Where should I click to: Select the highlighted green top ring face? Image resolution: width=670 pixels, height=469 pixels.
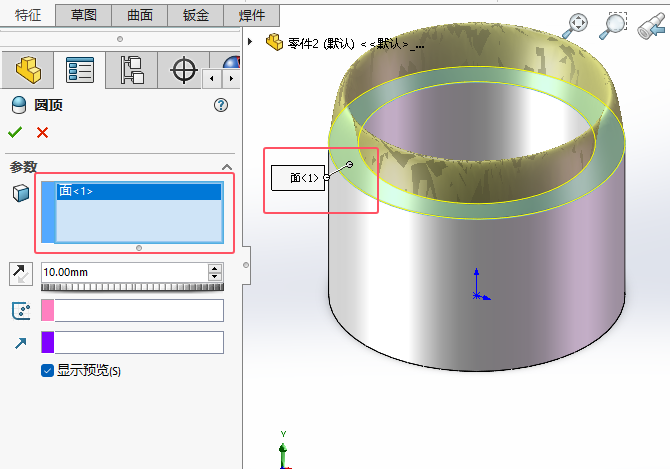[x=476, y=211]
